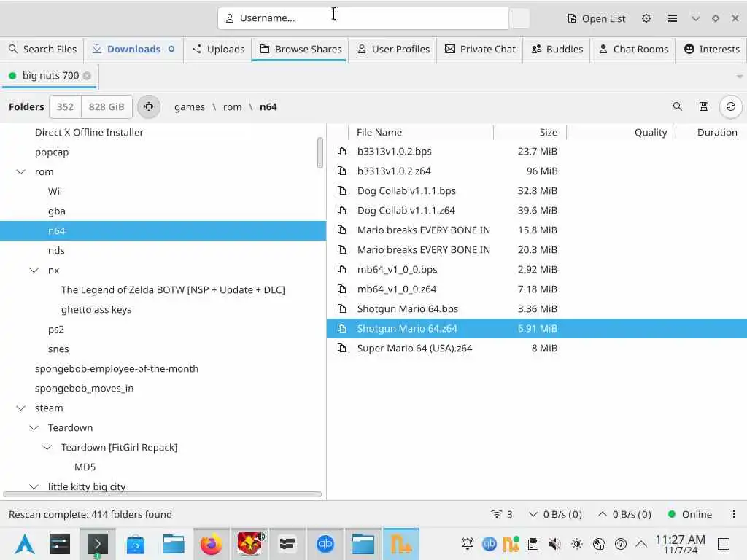747x560 pixels.
Task: Open the Private Chat tab
Action: point(480,49)
